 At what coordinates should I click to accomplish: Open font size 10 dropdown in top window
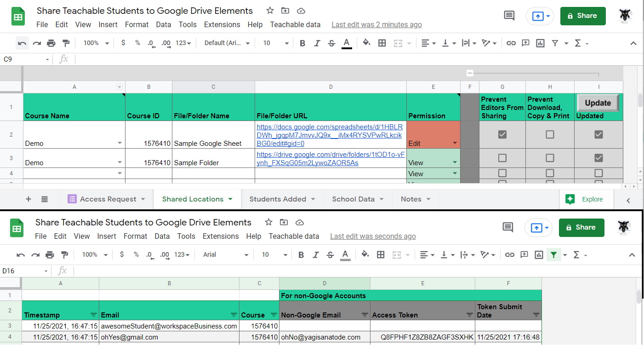coord(276,43)
